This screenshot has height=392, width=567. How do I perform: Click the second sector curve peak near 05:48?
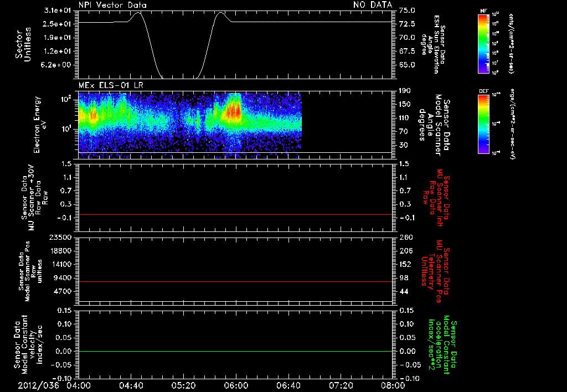click(220, 13)
